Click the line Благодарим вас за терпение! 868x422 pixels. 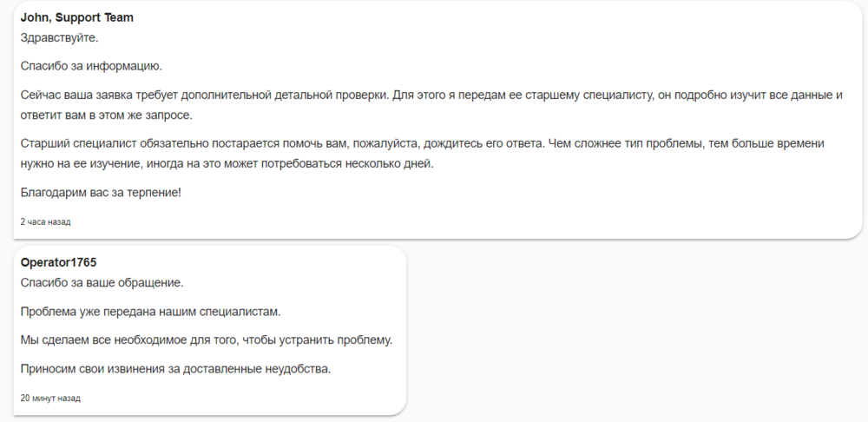(x=101, y=192)
